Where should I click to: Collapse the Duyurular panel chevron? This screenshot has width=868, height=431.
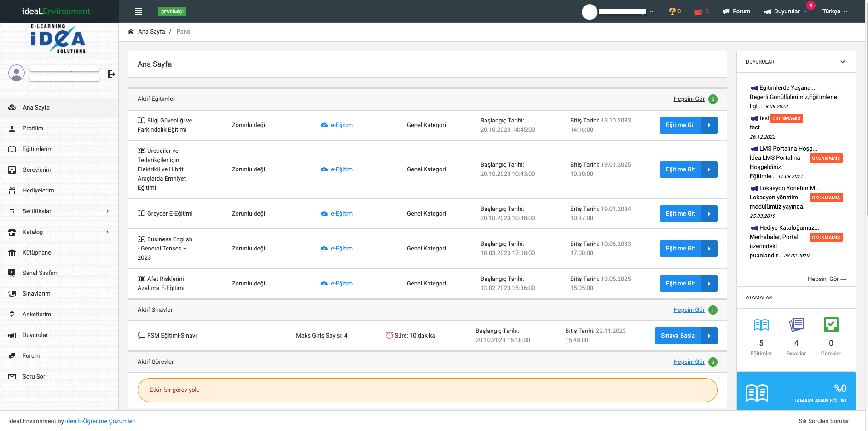pyautogui.click(x=843, y=62)
